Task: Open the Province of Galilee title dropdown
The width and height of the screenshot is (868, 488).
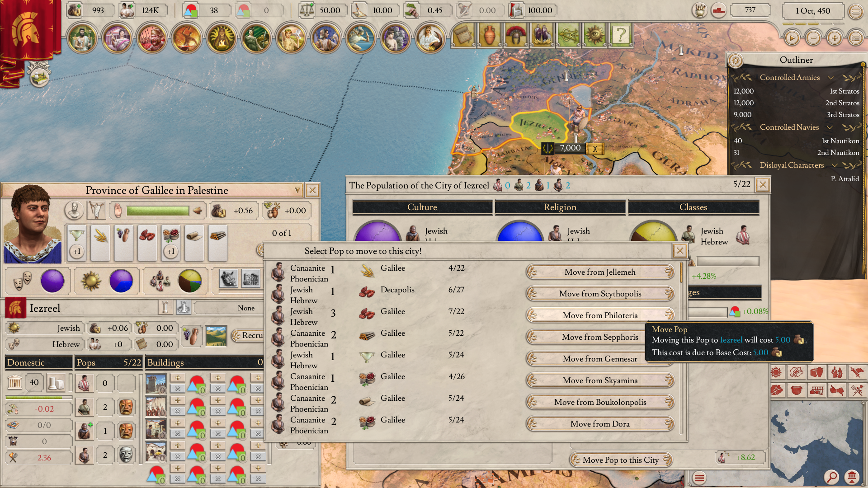Action: click(x=297, y=190)
